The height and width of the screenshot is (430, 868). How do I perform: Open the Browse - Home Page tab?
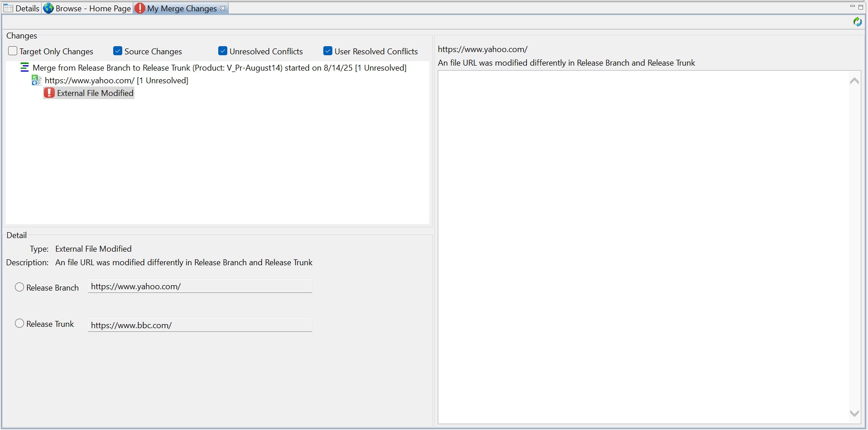click(x=93, y=8)
